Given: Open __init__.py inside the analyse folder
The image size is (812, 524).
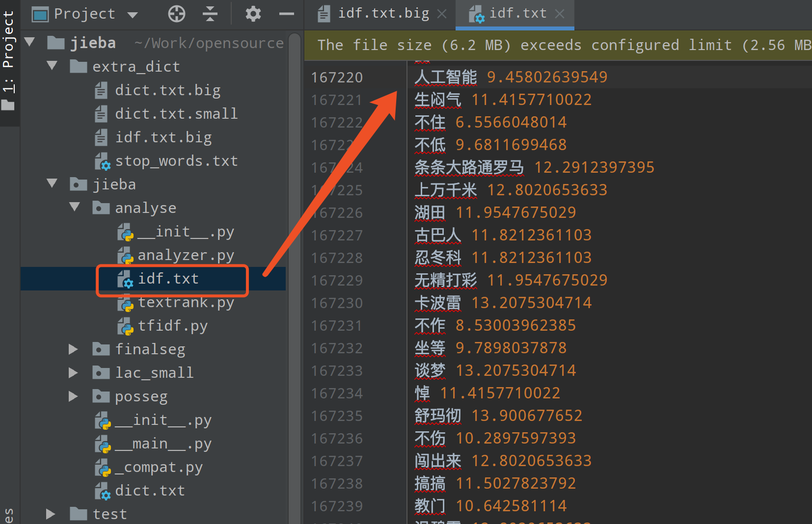Looking at the screenshot, I should (x=186, y=232).
